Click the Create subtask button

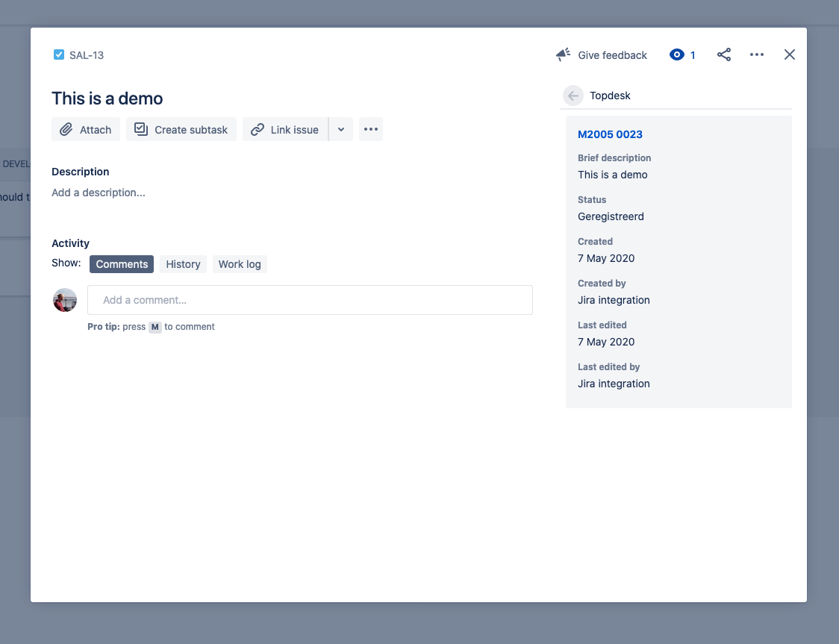pyautogui.click(x=181, y=129)
